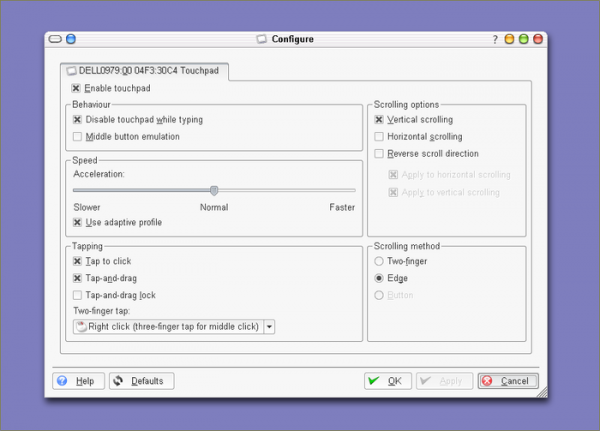The image size is (600, 431).
Task: Click the blue Help icon at bottom left
Action: coord(61,381)
